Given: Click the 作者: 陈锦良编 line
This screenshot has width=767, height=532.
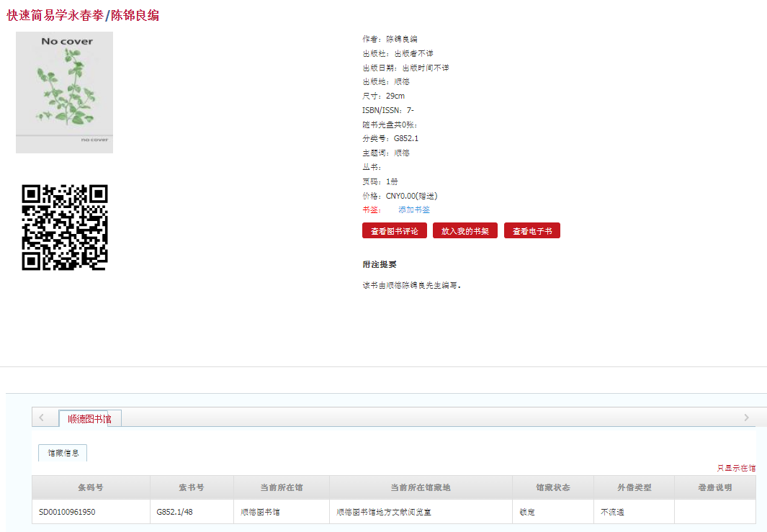Looking at the screenshot, I should click(x=390, y=39).
